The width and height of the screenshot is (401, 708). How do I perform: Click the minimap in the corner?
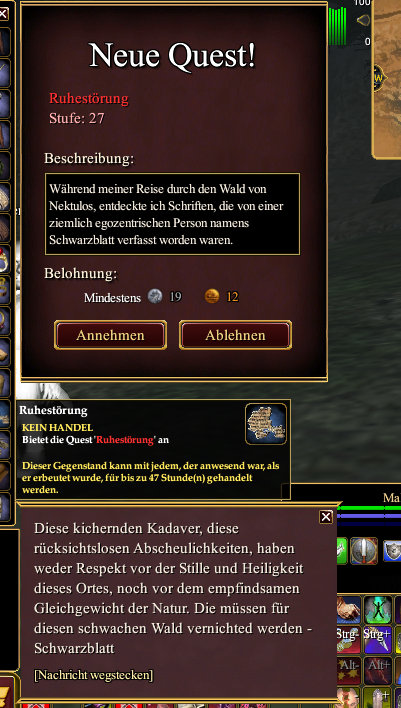(387, 79)
